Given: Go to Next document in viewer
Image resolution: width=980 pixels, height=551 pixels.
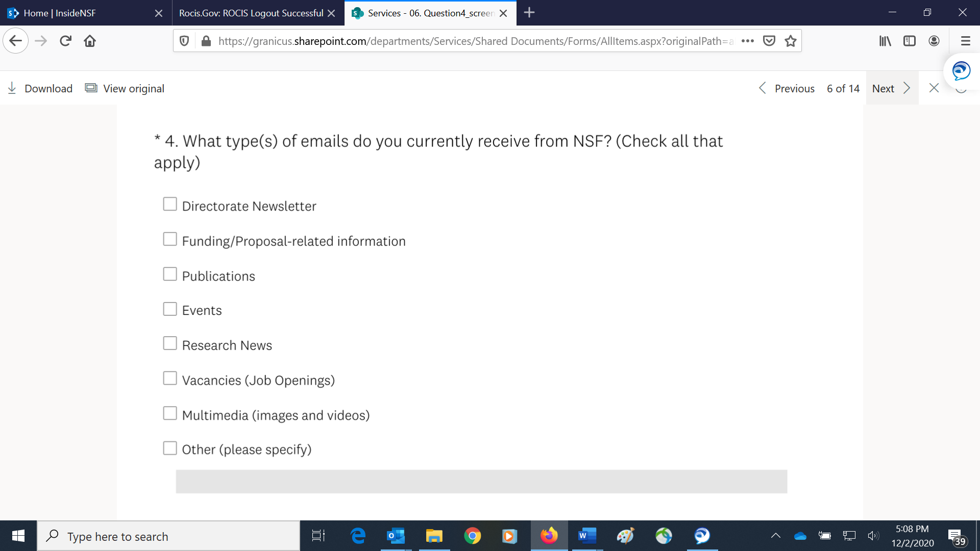Looking at the screenshot, I should click(891, 88).
